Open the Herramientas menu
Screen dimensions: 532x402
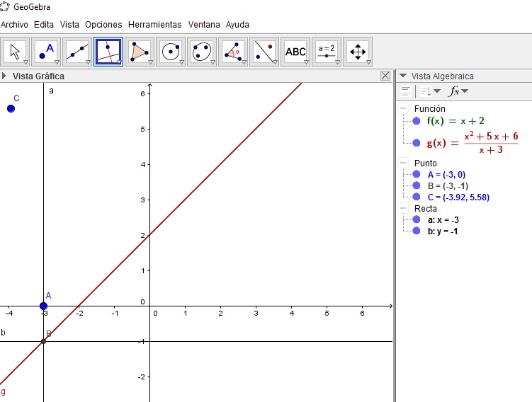[x=154, y=25]
